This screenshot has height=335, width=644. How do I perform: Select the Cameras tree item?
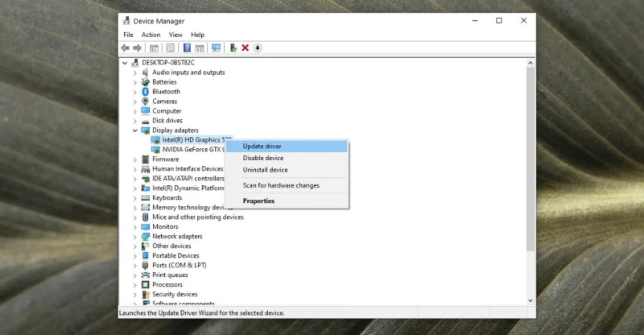click(x=165, y=101)
